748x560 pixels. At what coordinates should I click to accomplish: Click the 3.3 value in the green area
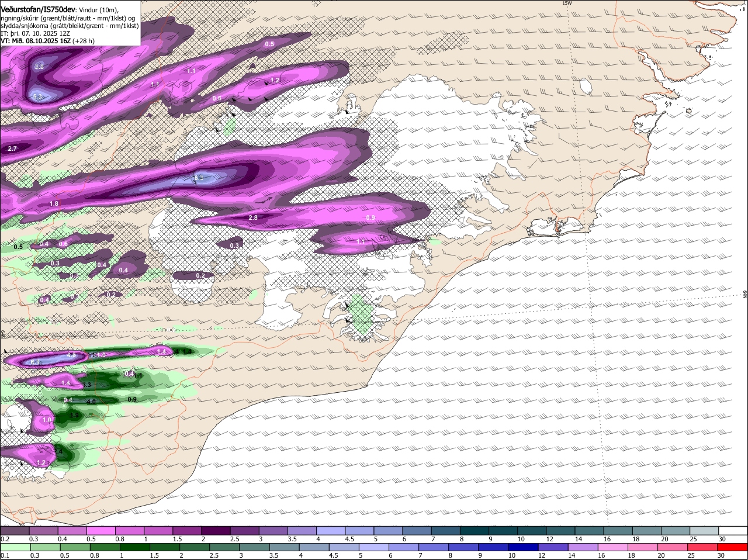pos(86,385)
